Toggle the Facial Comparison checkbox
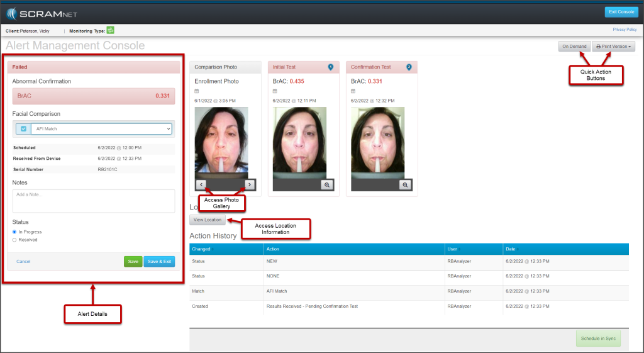 click(x=23, y=129)
